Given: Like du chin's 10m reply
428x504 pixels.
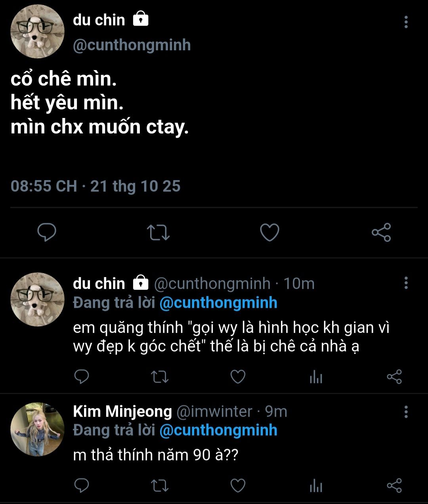Looking at the screenshot, I should click(x=238, y=377).
